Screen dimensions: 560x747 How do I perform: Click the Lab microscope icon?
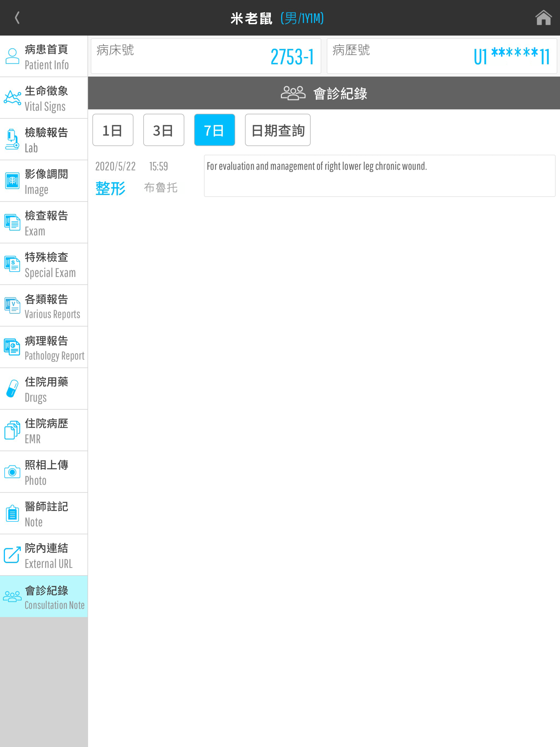[13, 139]
